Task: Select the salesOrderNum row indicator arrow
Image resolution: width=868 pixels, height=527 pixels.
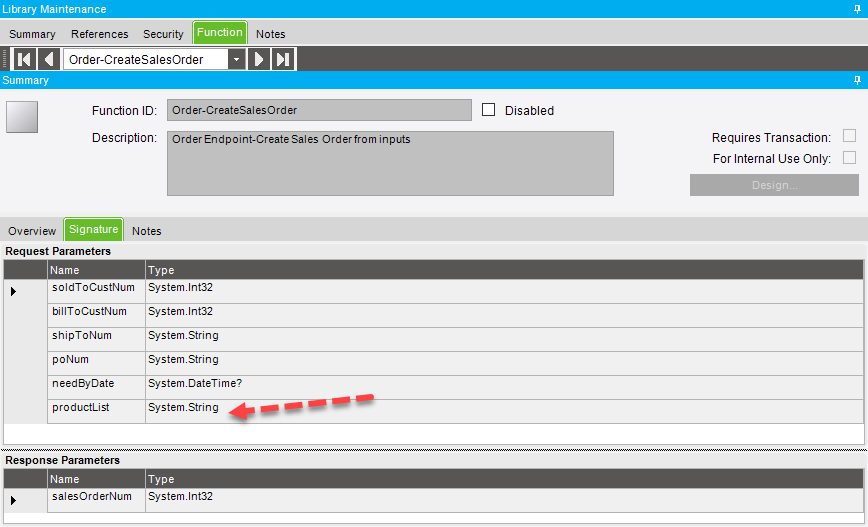Action: point(13,500)
